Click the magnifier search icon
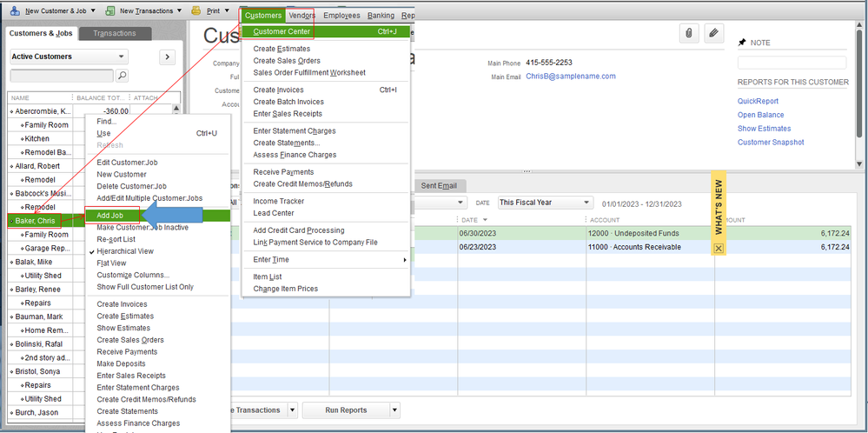Viewport: 868px width, 433px height. click(123, 76)
